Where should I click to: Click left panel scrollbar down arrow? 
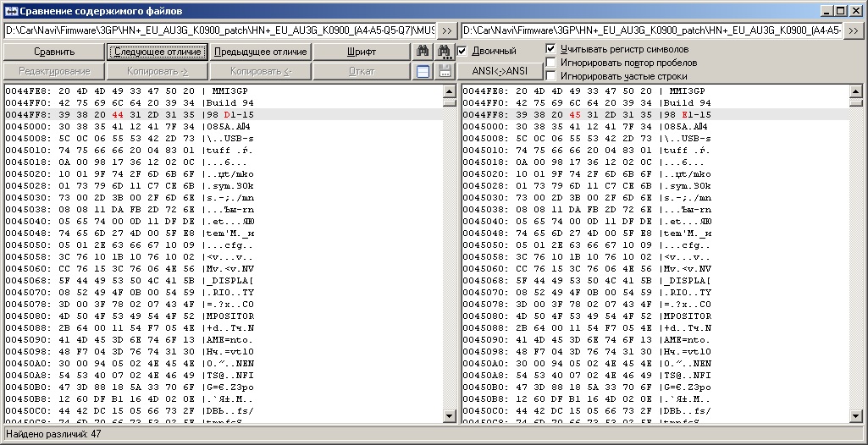pos(449,415)
